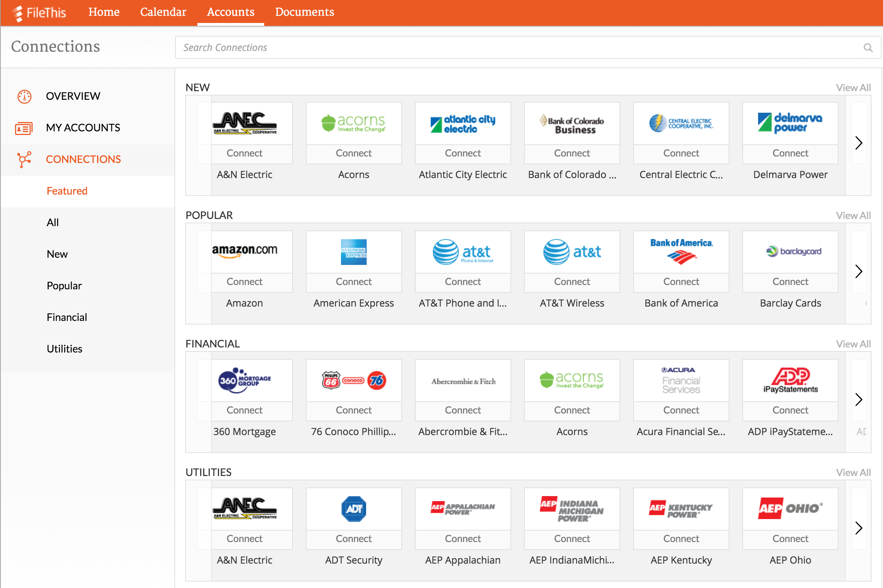
Task: Open Overview via gauge icon
Action: click(x=24, y=96)
